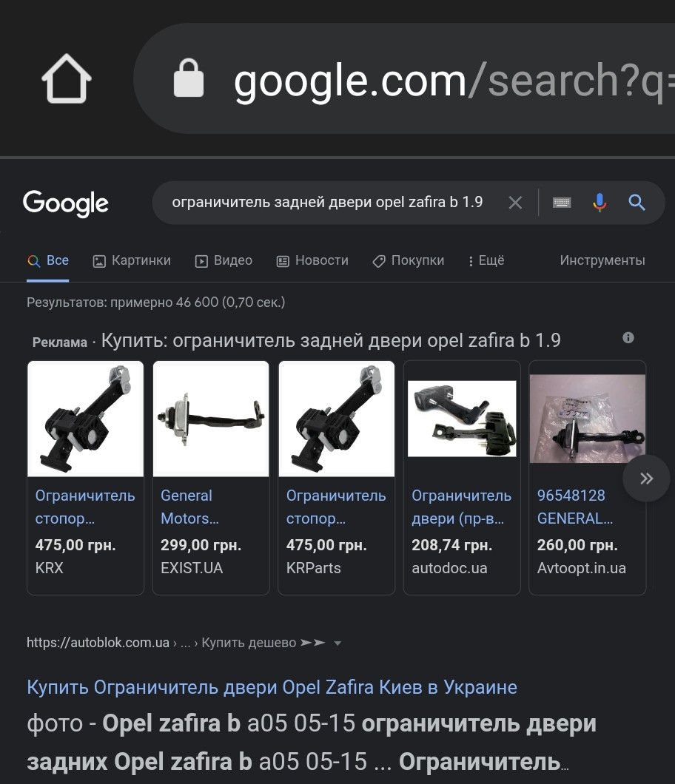
Task: Open the on-screen keyboard input tool
Action: point(562,203)
